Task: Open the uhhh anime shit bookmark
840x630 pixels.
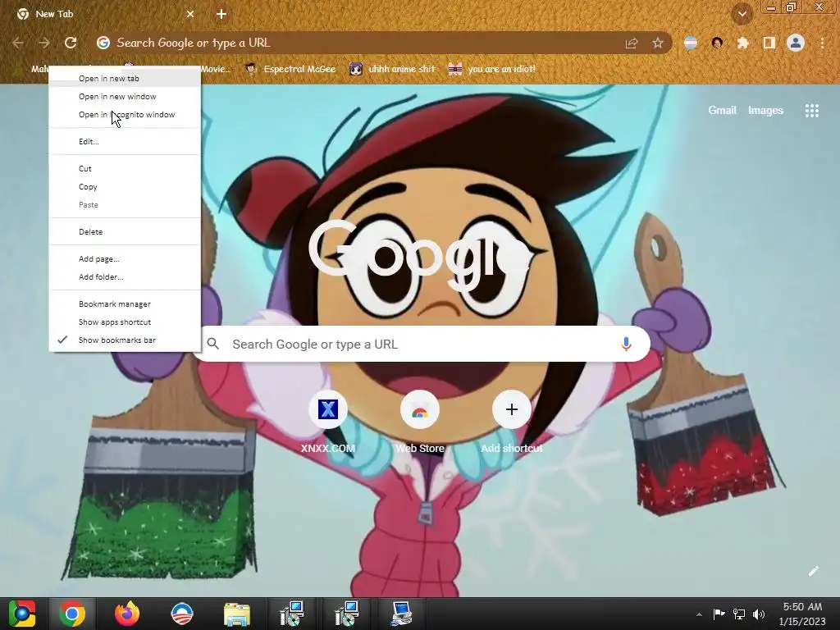Action: 392,69
